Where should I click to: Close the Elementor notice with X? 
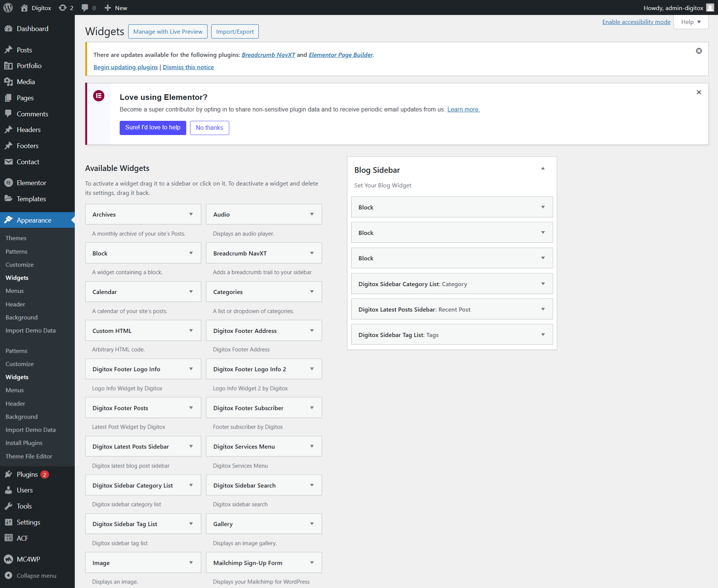(699, 92)
